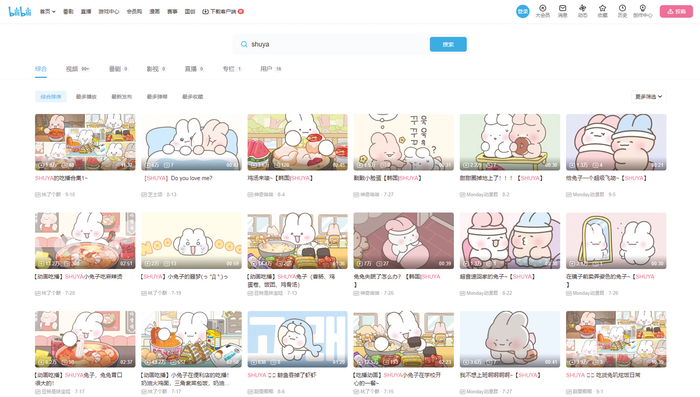Click the title '[SHUYA] Do you love me?'
This screenshot has height=397, width=700.
point(179,178)
